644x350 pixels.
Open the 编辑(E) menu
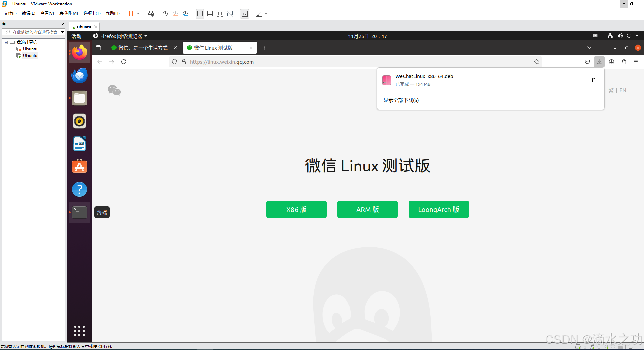29,13
